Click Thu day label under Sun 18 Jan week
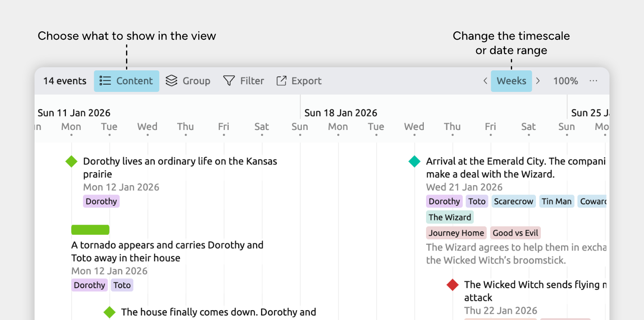 tap(452, 127)
